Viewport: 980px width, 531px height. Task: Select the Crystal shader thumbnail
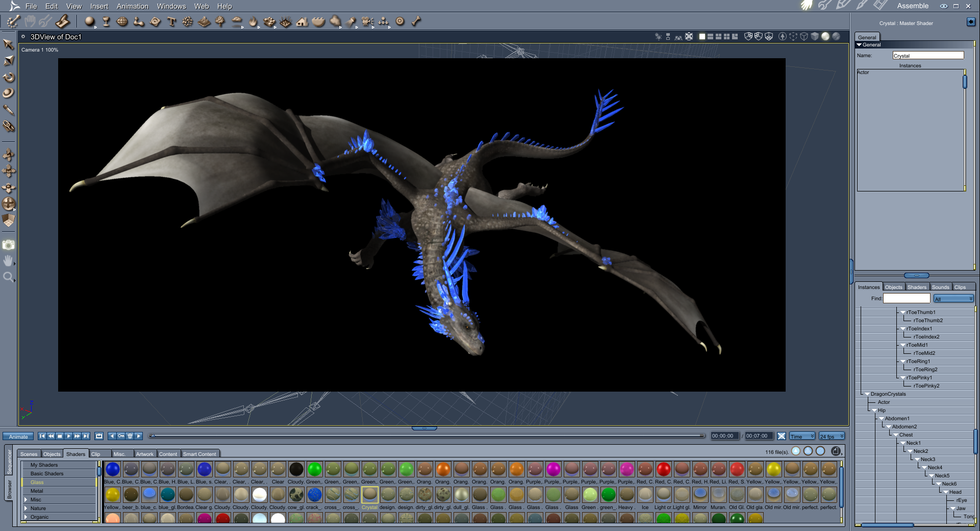click(x=369, y=495)
